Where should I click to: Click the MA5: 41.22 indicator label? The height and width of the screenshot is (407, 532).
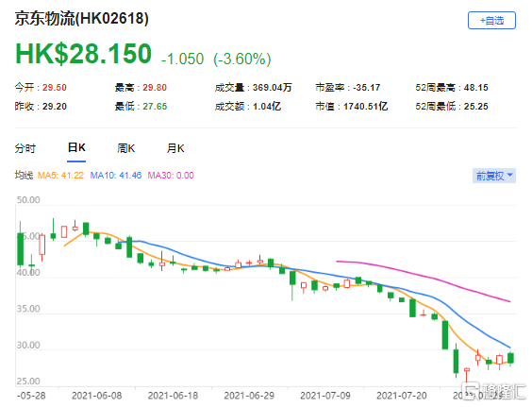(60, 176)
